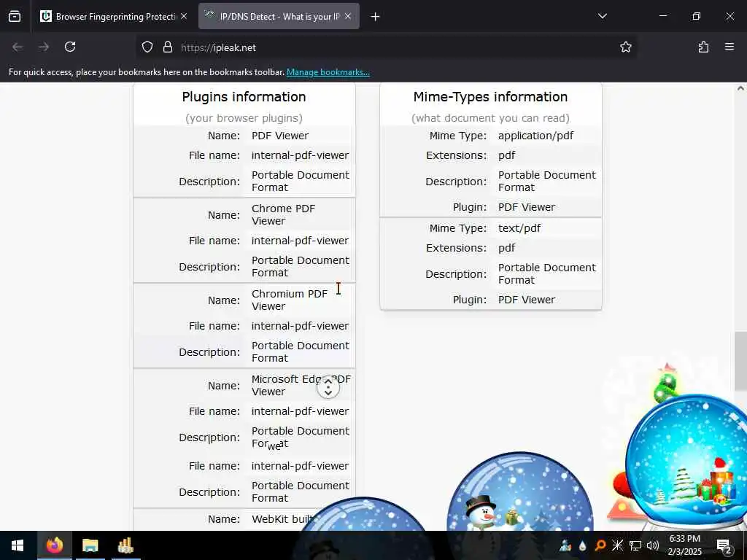View site security via the padlock icon
747x560 pixels.
[167, 47]
